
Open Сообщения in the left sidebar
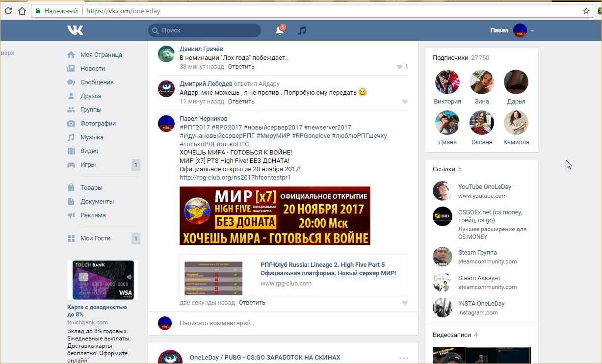[97, 82]
